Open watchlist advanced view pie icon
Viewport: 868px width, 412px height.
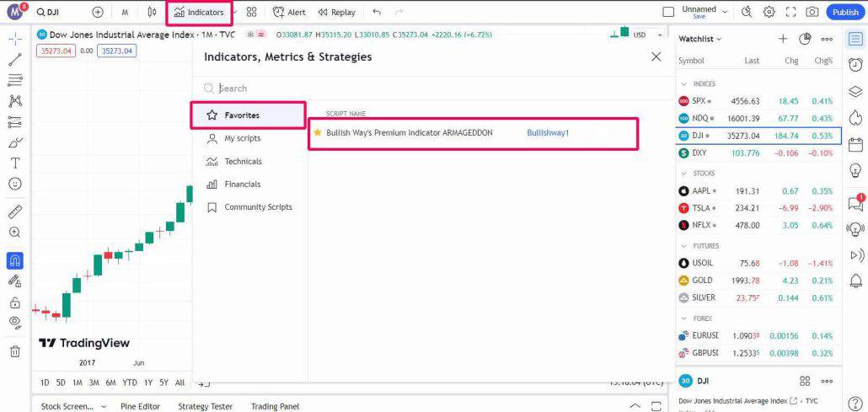click(x=805, y=39)
